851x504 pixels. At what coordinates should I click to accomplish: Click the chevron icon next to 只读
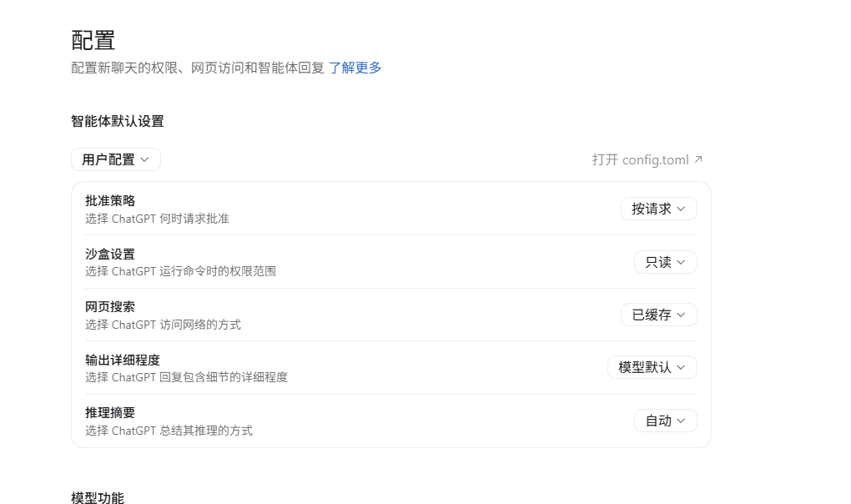click(681, 262)
